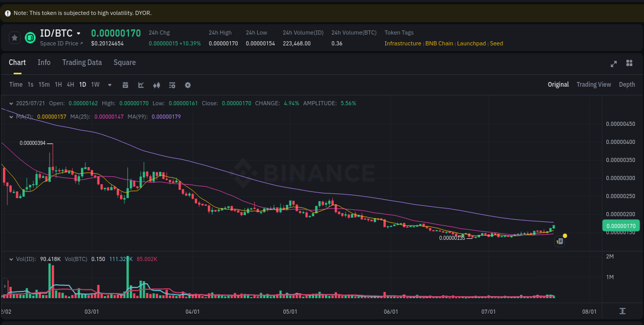Expand chart to fullscreen with arrows icon

[614, 63]
